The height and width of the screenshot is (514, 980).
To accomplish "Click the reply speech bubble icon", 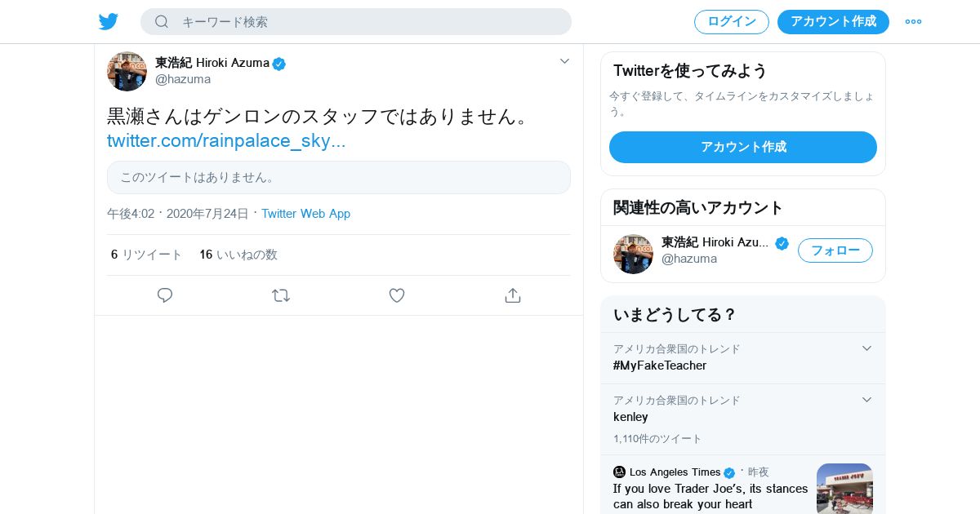I will click(x=165, y=295).
